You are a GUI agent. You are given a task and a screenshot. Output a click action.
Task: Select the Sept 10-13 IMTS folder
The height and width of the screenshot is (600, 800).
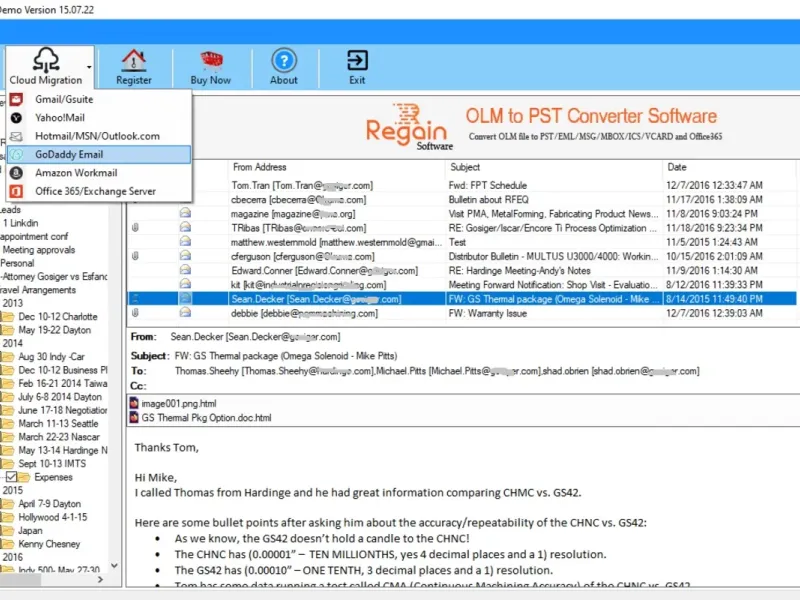click(52, 463)
